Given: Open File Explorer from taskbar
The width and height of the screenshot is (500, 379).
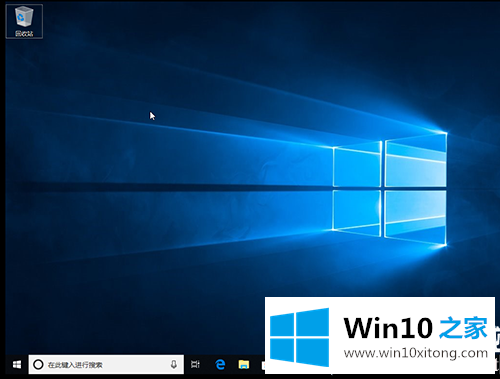Looking at the screenshot, I should (244, 365).
